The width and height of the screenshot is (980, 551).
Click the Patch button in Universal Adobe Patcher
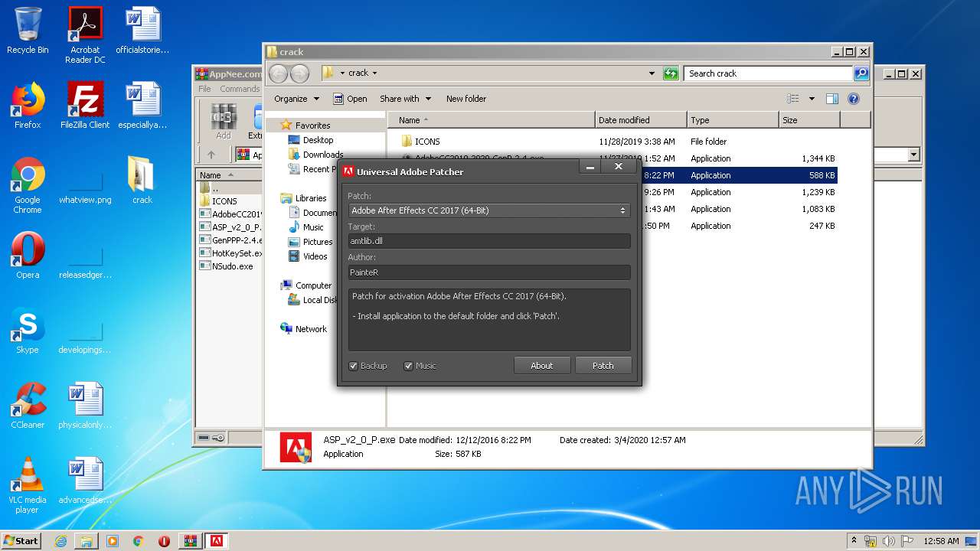(603, 365)
